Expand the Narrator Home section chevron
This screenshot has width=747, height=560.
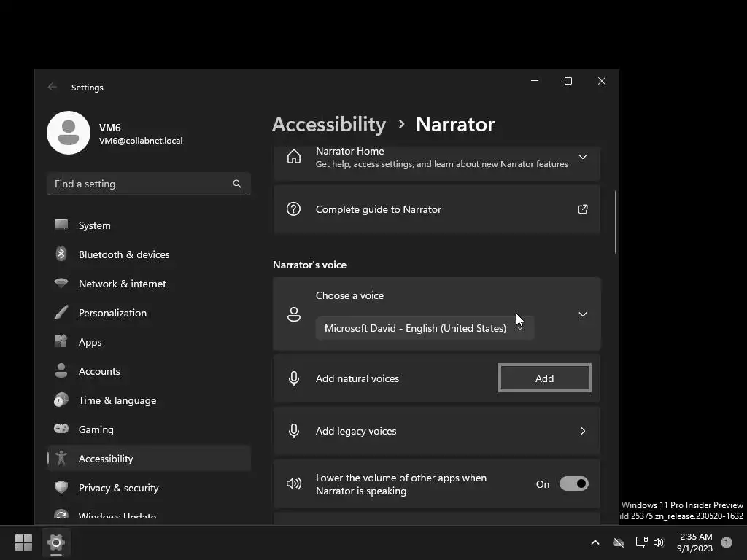pos(583,157)
